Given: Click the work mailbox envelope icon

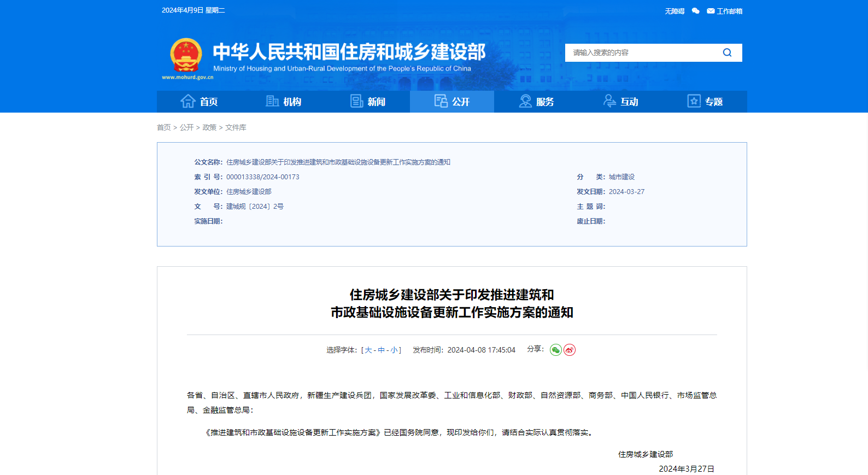Looking at the screenshot, I should click(x=711, y=11).
